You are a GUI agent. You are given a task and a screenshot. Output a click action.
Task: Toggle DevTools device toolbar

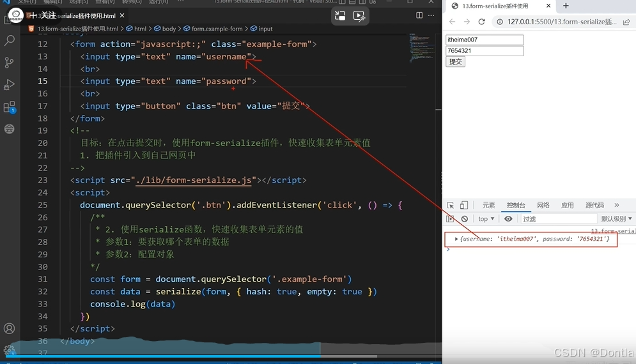(463, 206)
